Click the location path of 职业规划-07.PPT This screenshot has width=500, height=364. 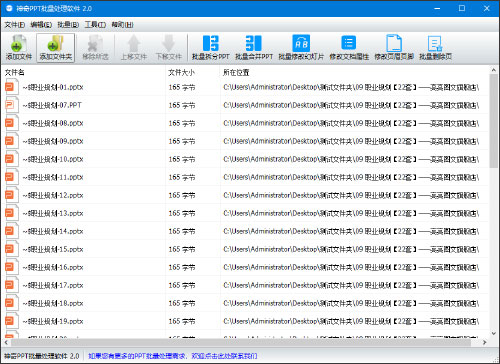coord(351,105)
